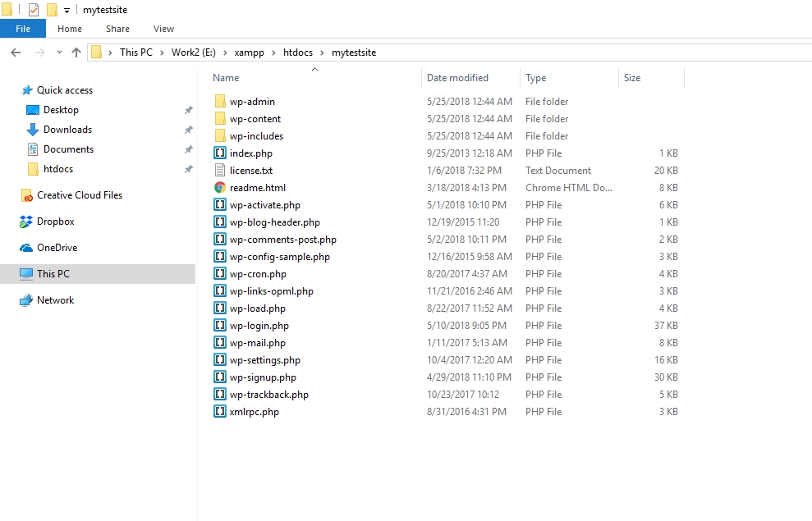Click the wp-links-opml.php file icon
Screen dimensions: 812x521
(220, 290)
